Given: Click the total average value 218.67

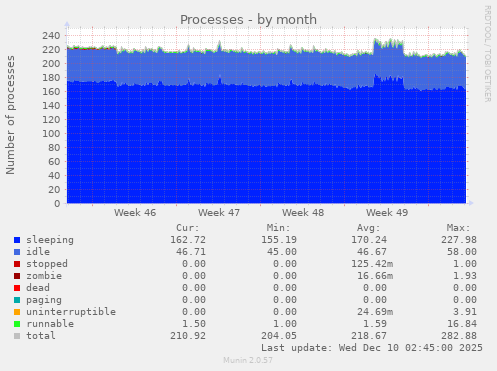Looking at the screenshot, I should (x=369, y=336).
